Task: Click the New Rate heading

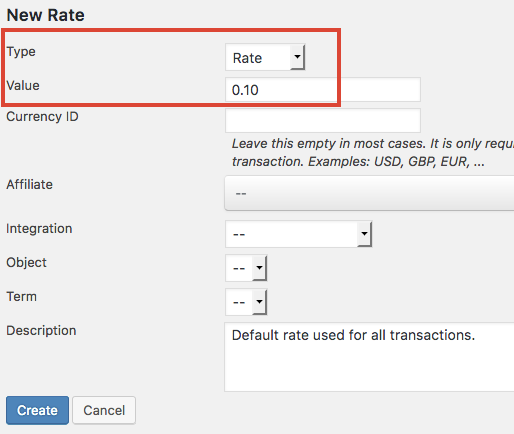Action: coord(46,15)
